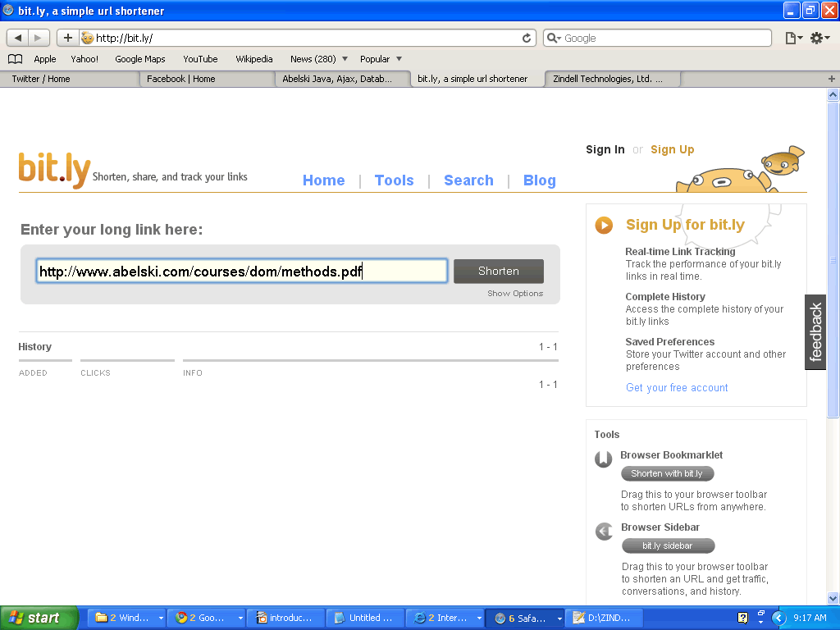Sort history by the CLICKS column
This screenshot has height=630, width=840.
(x=95, y=373)
